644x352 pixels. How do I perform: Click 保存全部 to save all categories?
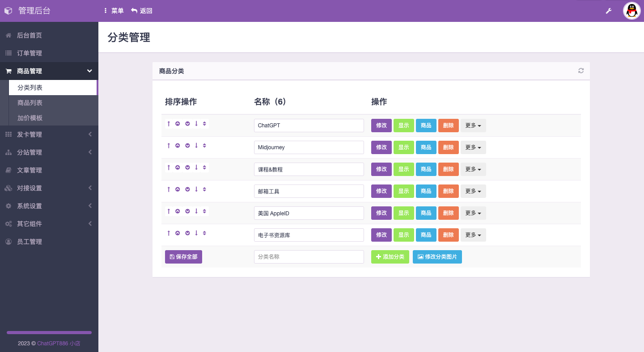pos(183,256)
